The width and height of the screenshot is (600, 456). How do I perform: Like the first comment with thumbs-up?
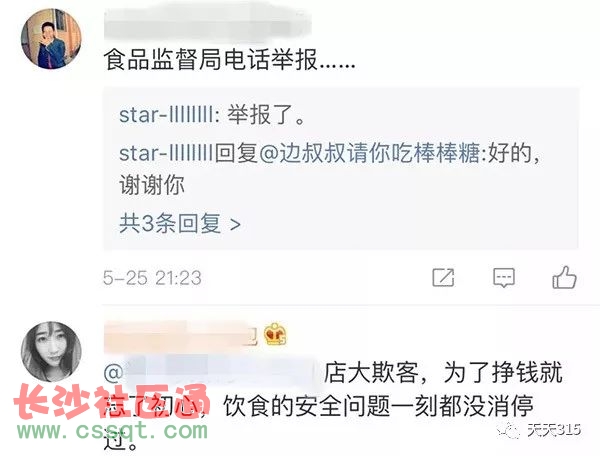[564, 277]
